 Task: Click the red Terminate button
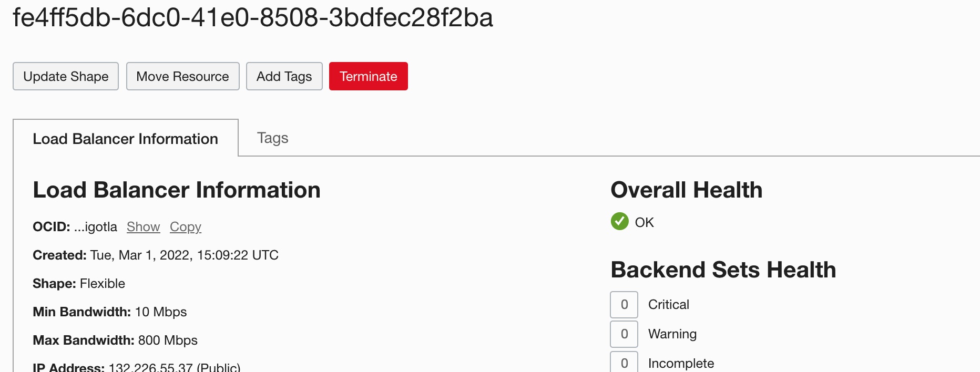(x=368, y=76)
